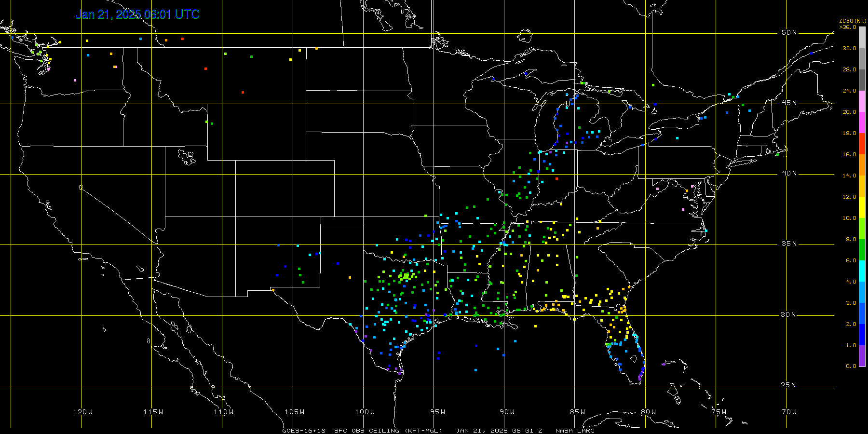Select the light pink 20–24 legend segment
The image size is (868, 434).
(x=862, y=101)
